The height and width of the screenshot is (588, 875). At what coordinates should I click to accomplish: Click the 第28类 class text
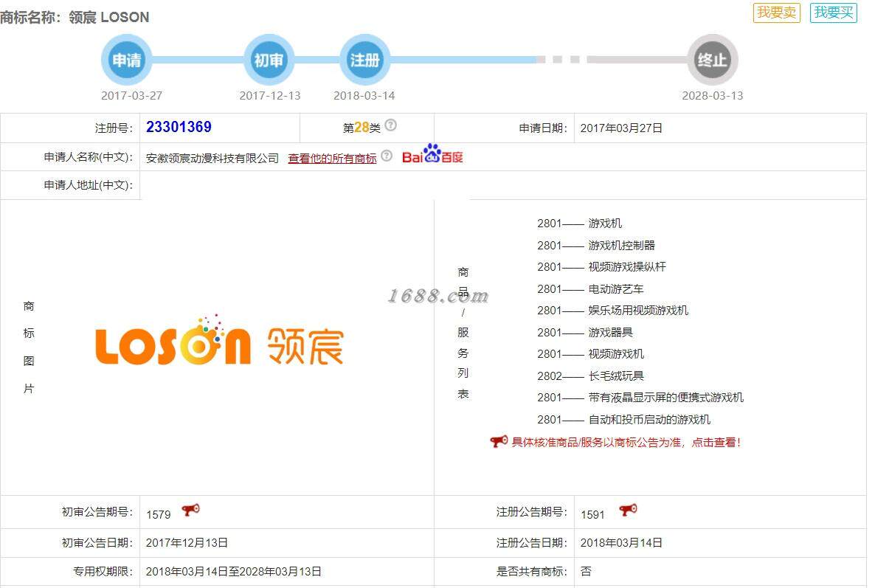click(x=362, y=128)
